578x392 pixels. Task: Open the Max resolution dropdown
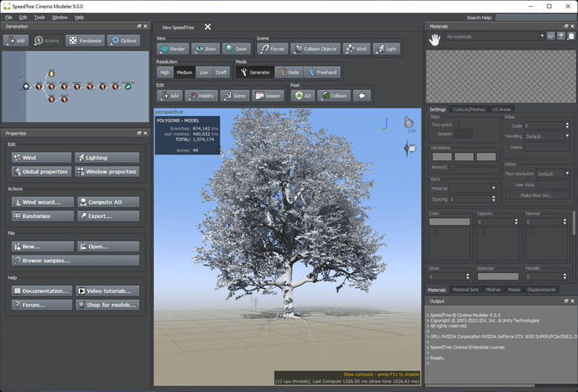point(553,173)
